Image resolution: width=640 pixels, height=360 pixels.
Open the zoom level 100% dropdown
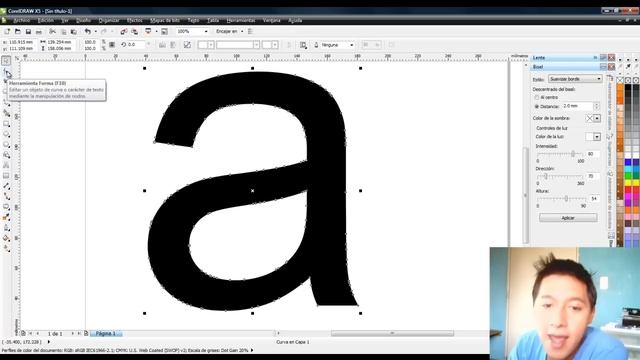tap(206, 31)
